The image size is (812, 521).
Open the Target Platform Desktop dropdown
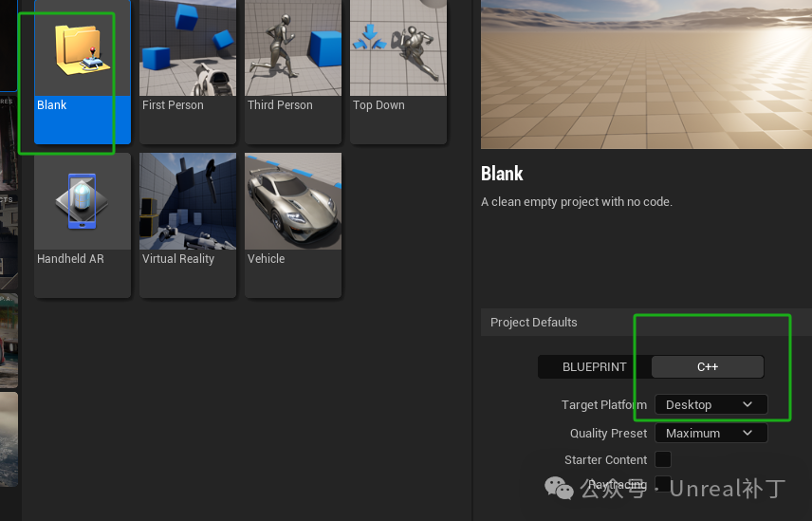[711, 404]
